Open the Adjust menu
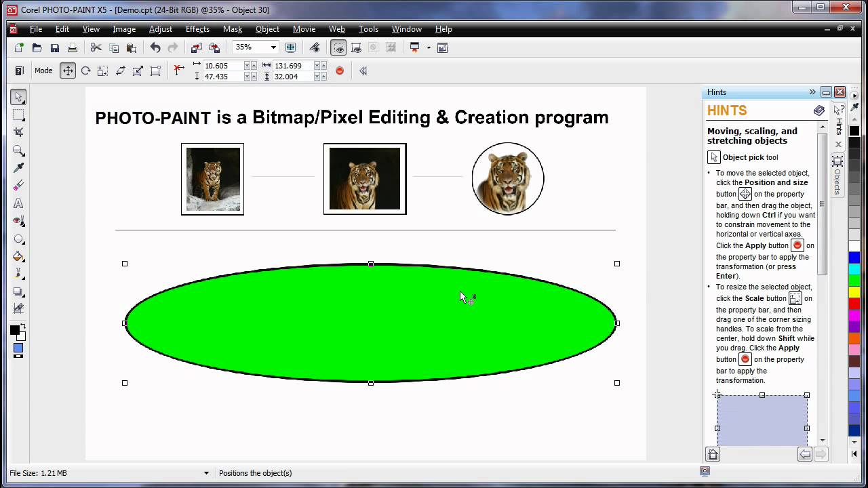Screen dimensions: 868x488 pos(161,29)
